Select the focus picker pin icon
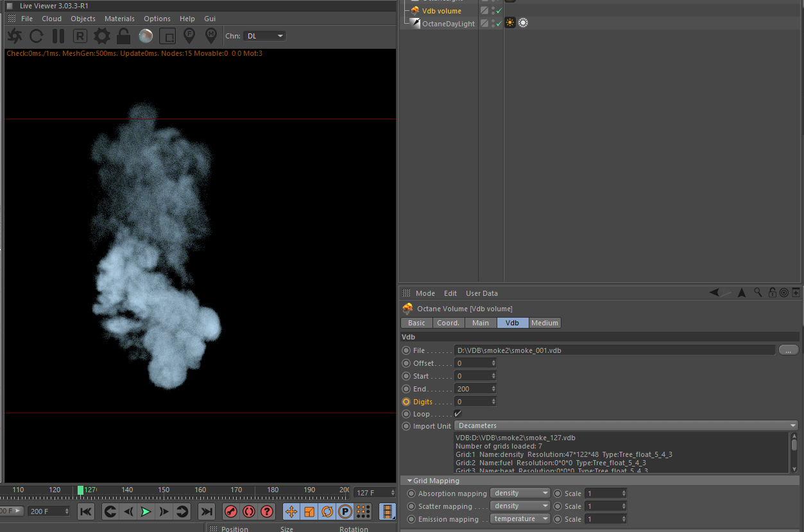 click(189, 36)
